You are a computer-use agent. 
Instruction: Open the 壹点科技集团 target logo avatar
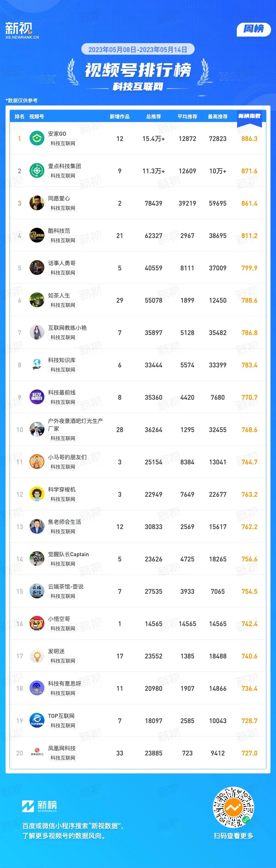click(37, 171)
